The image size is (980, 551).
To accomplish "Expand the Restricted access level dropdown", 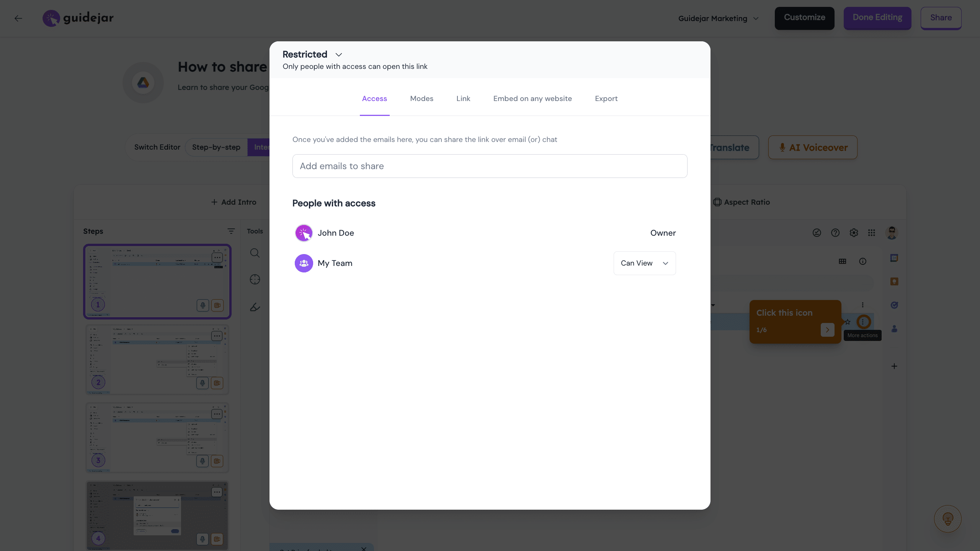I will pos(338,55).
